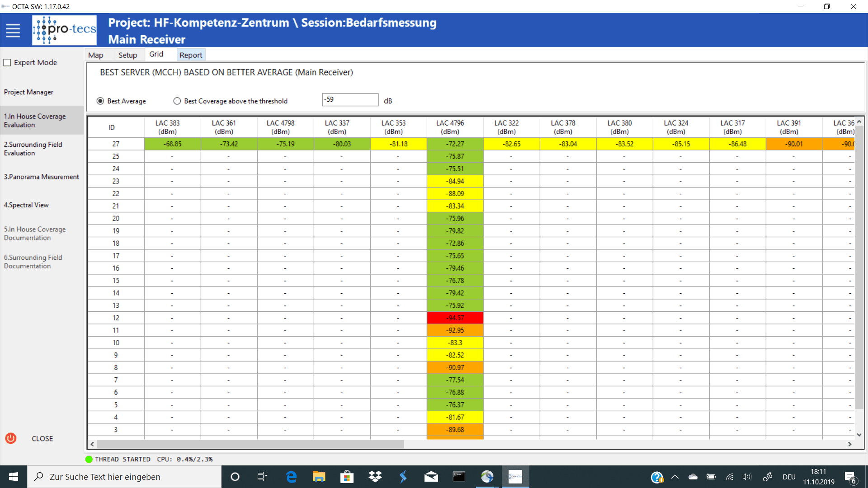
Task: Switch to the Map tab
Action: 95,55
